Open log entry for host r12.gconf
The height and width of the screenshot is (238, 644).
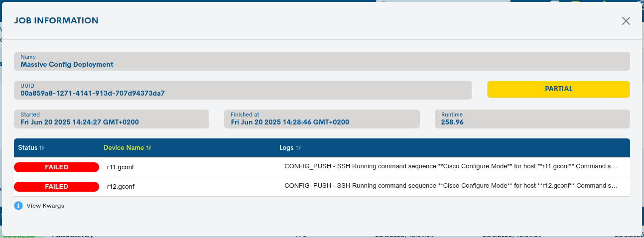coord(451,186)
